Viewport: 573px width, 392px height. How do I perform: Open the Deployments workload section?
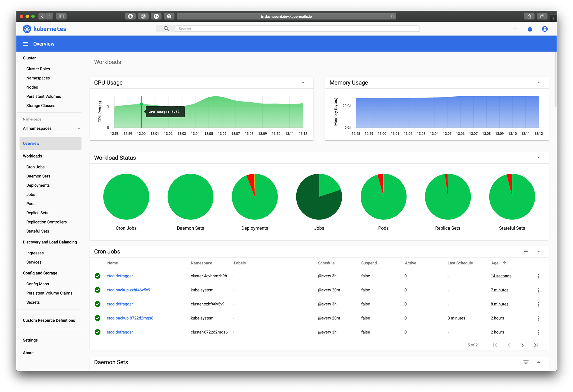(38, 185)
